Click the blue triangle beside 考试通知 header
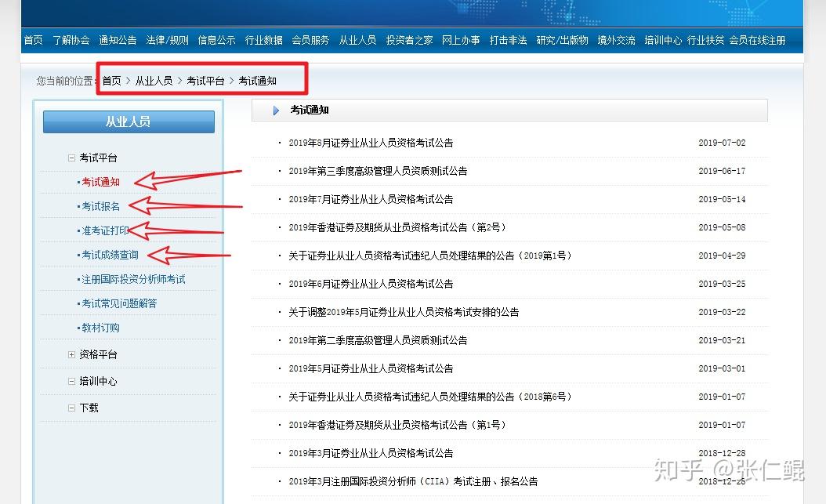The height and width of the screenshot is (504, 826). [276, 111]
